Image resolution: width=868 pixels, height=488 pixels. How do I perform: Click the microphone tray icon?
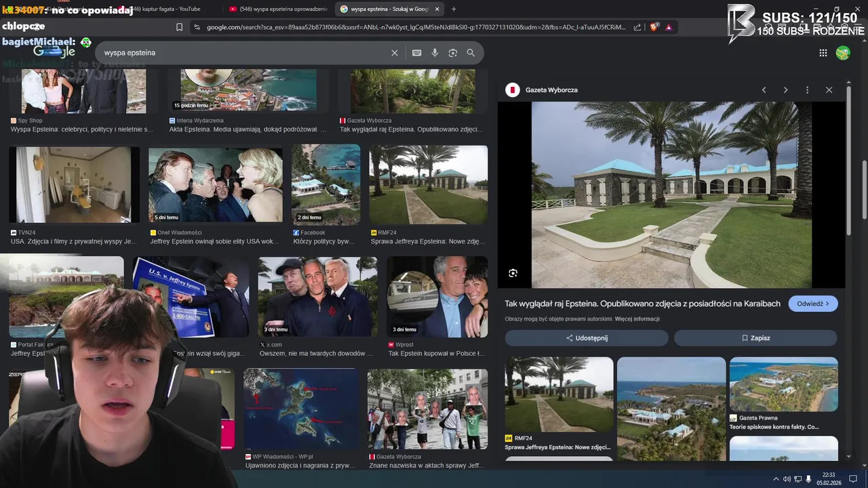(x=808, y=479)
